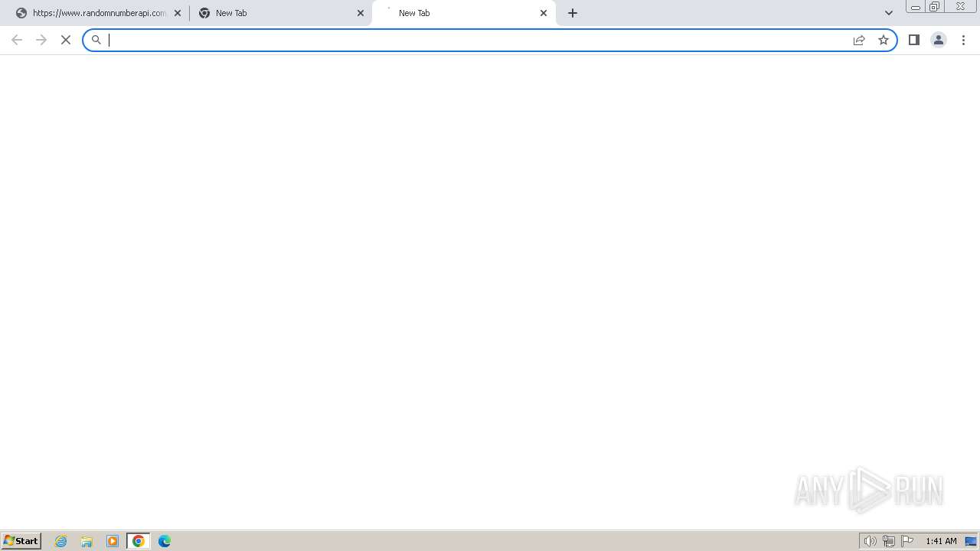Image resolution: width=980 pixels, height=551 pixels.
Task: Minimize the Chrome window
Action: [x=915, y=7]
